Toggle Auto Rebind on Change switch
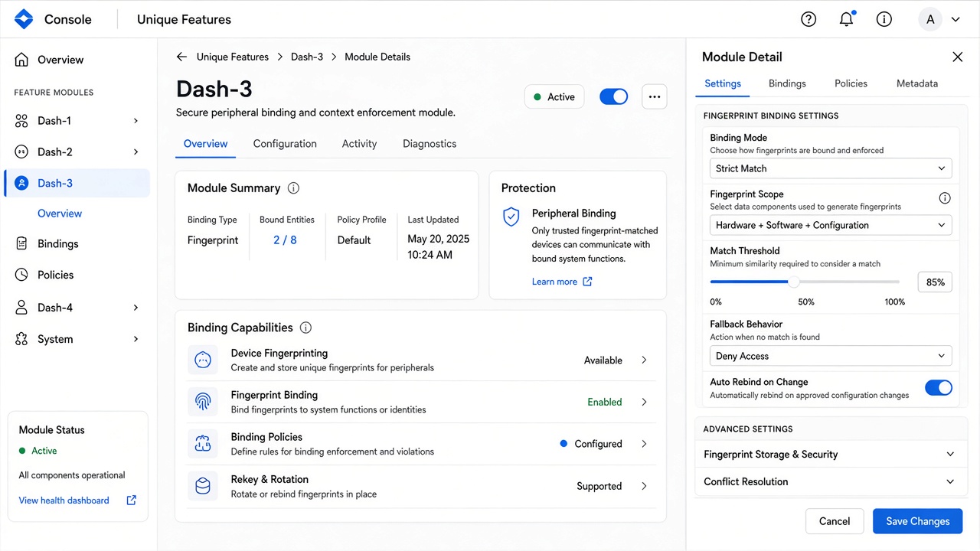The height and width of the screenshot is (551, 980). 939,388
